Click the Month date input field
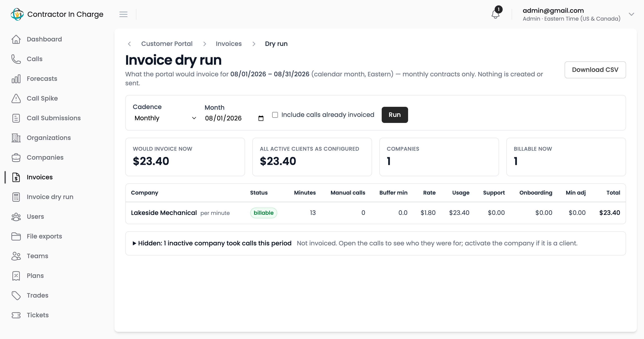 234,118
